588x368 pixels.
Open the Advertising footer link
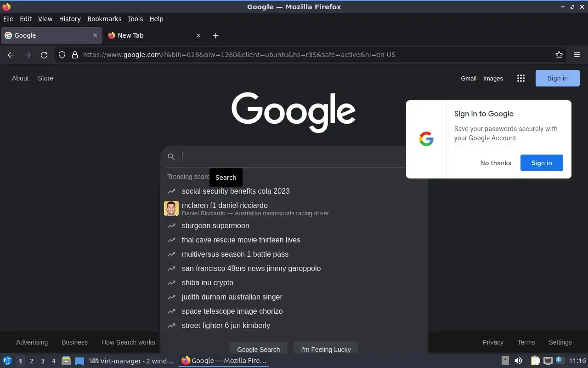(x=32, y=342)
